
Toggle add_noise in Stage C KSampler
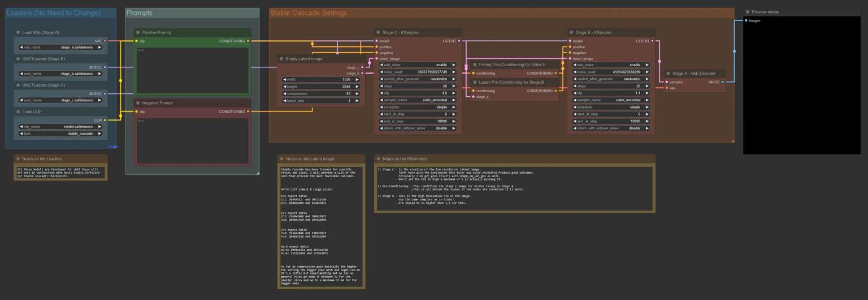[418, 65]
